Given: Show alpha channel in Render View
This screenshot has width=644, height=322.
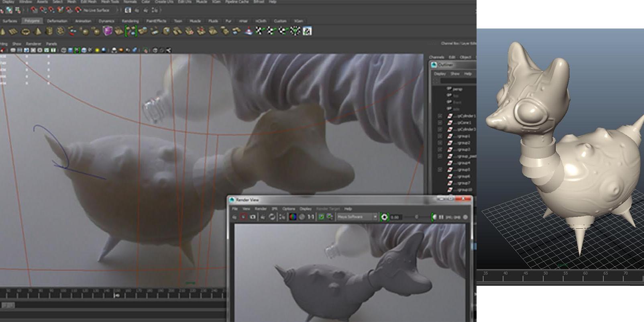Looking at the screenshot, I should 302,217.
